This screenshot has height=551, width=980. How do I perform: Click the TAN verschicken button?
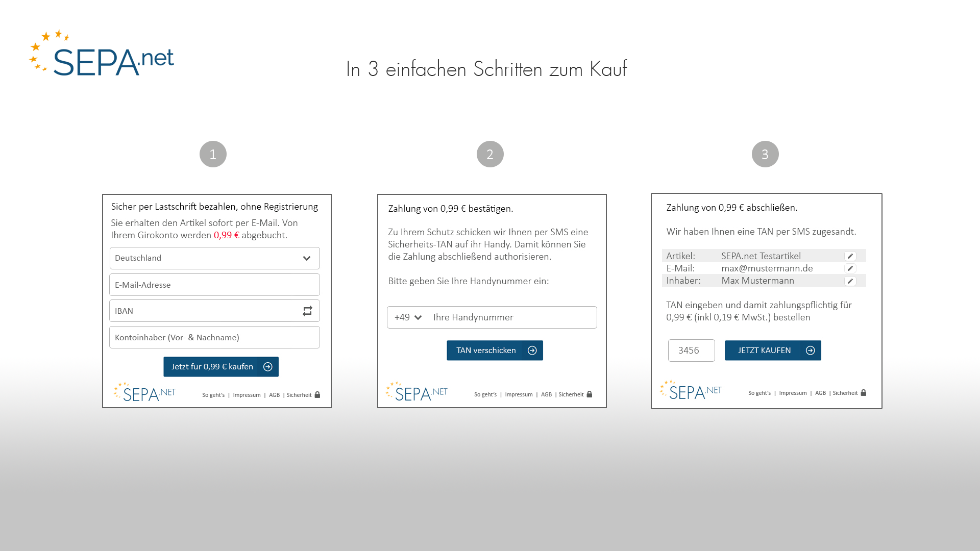click(x=495, y=350)
